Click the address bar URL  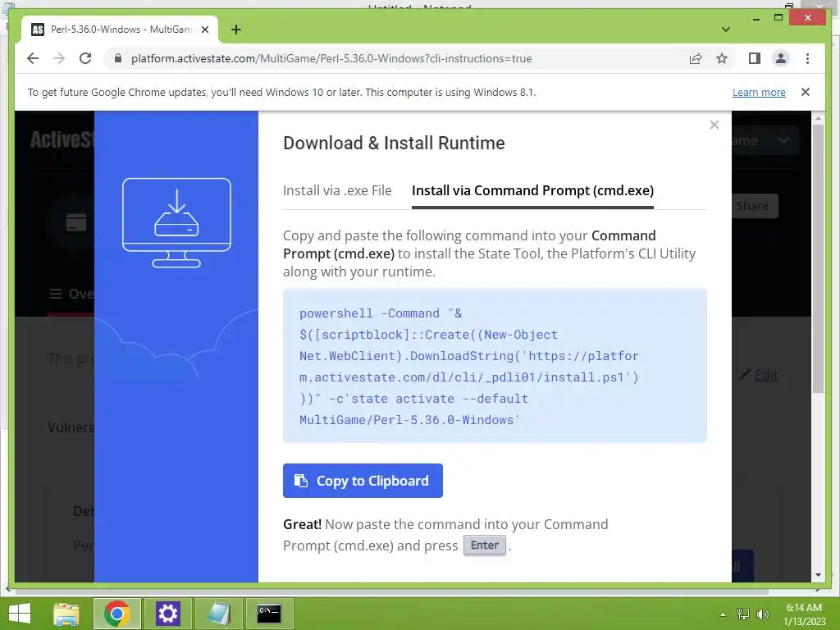pos(331,58)
